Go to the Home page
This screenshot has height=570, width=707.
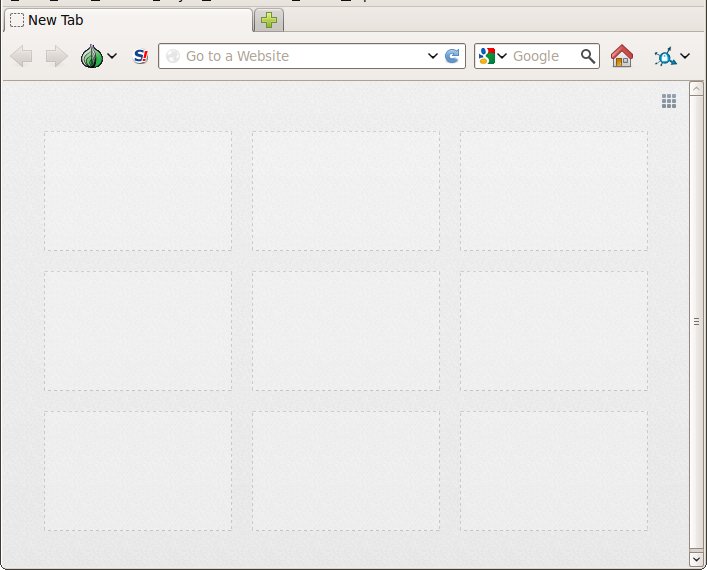point(621,56)
